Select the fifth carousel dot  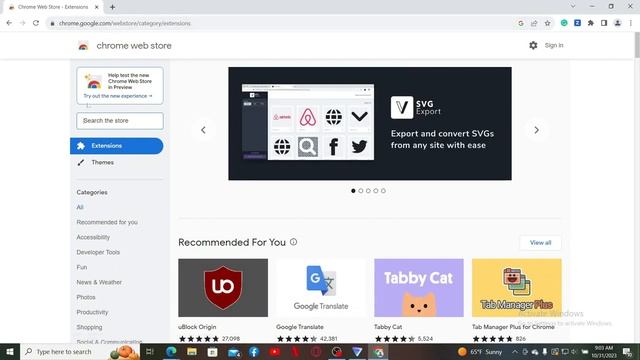[383, 191]
